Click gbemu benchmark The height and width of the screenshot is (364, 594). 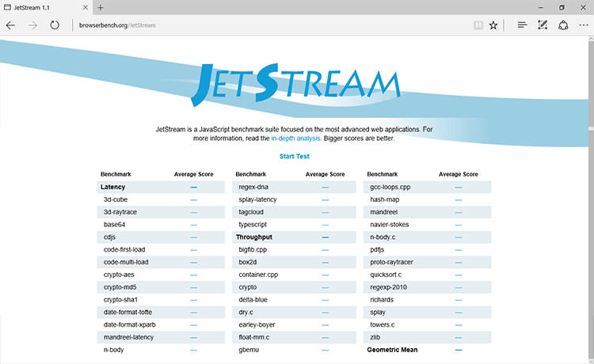tap(249, 350)
